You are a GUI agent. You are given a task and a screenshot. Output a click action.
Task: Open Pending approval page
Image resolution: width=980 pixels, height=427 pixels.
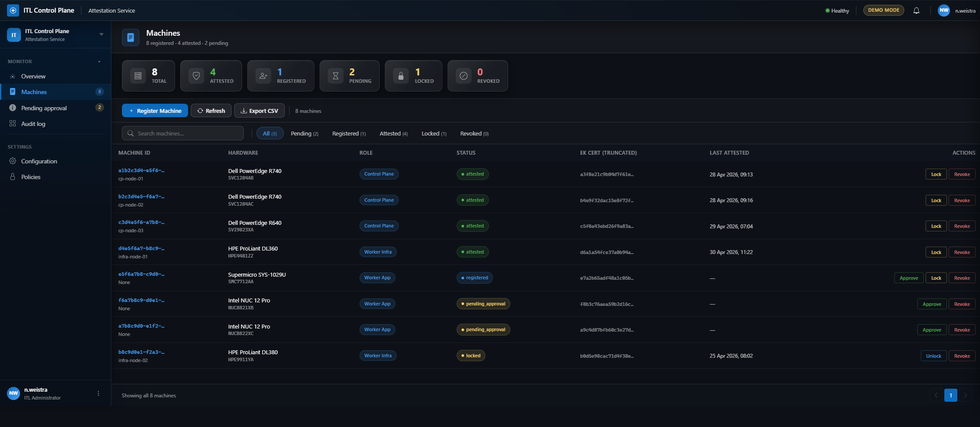(x=55, y=108)
